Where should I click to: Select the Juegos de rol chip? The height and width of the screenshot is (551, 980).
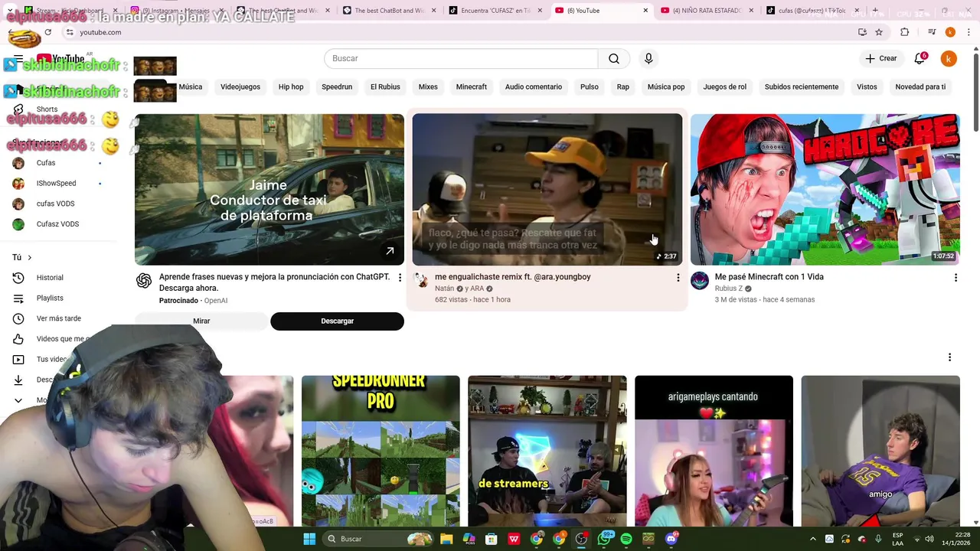tap(725, 87)
